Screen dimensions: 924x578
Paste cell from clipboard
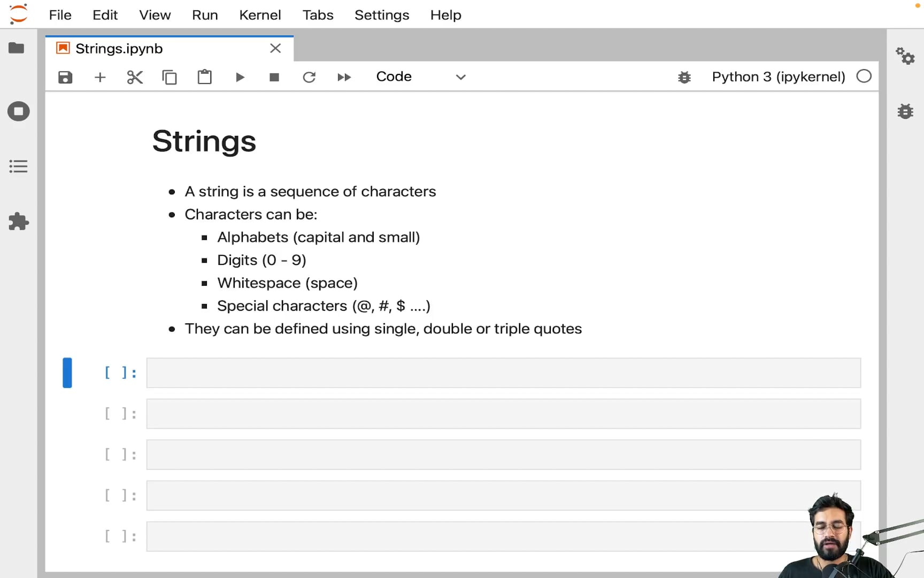point(204,77)
